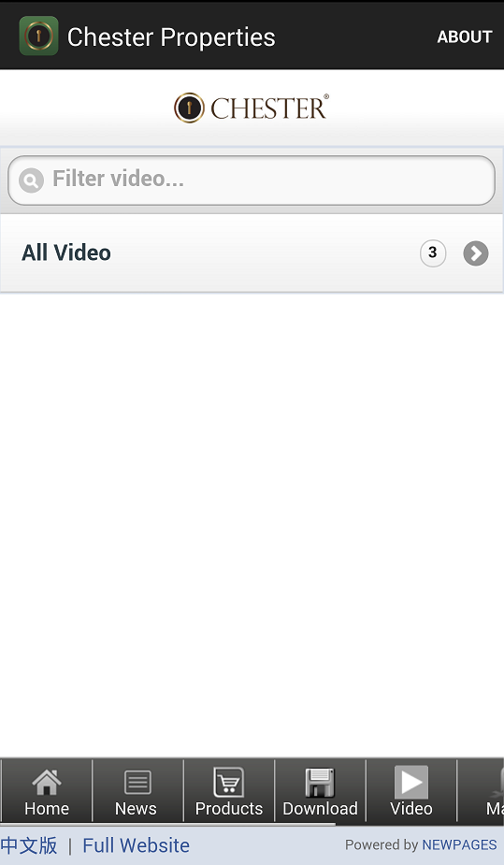
Task: Tap the Chester logo banner
Action: tap(252, 108)
